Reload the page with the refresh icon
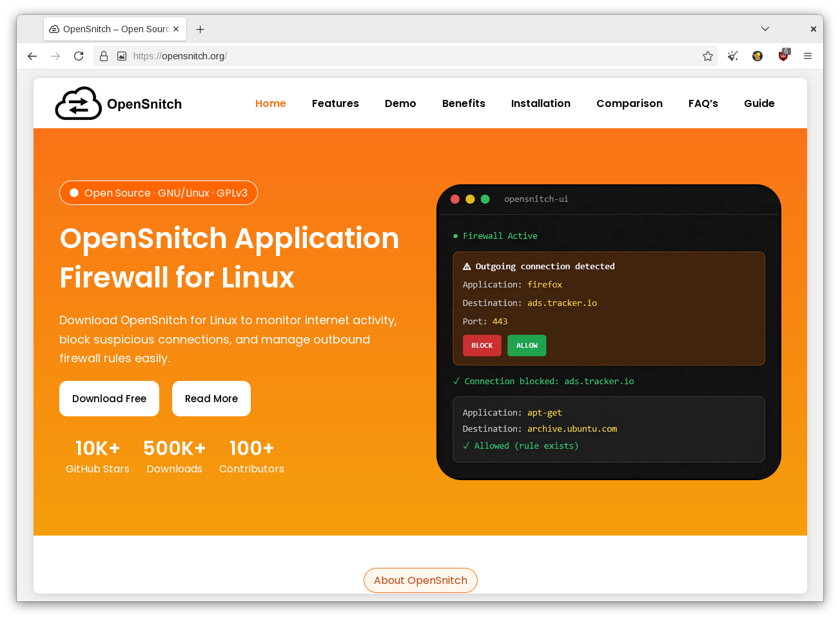This screenshot has height=620, width=840. pyautogui.click(x=79, y=56)
